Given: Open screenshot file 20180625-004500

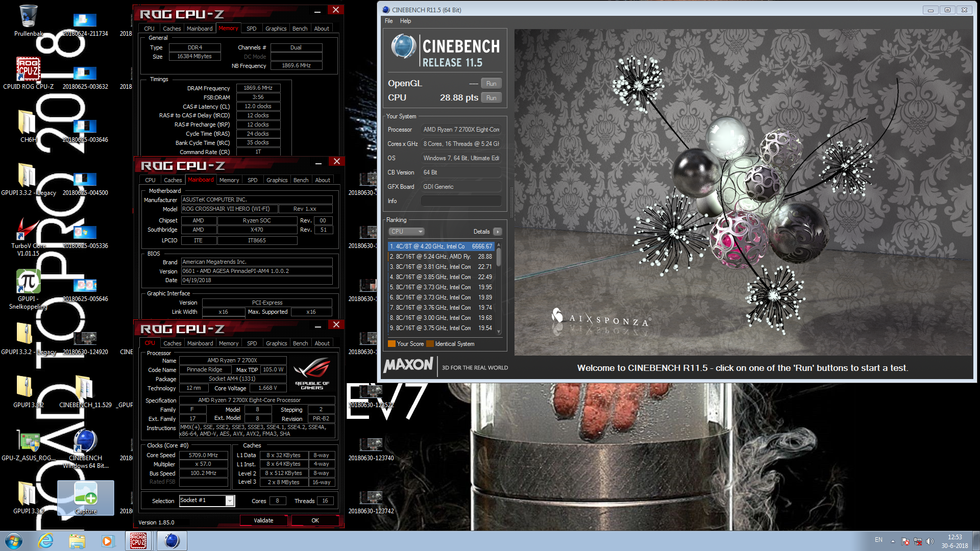Looking at the screenshot, I should pos(85,184).
